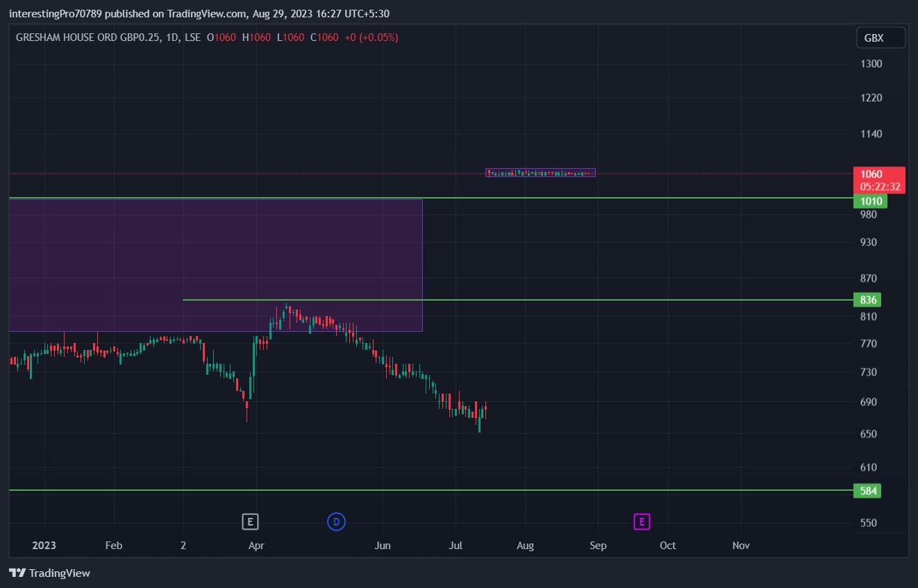The image size is (918, 588).
Task: Click the open value O1060
Action: click(x=221, y=37)
